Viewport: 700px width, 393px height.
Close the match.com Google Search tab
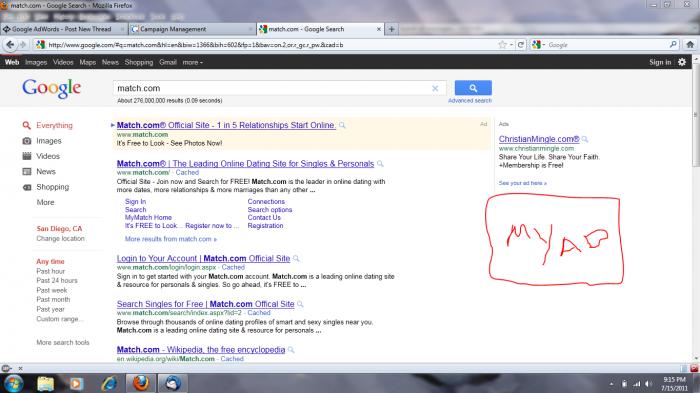pos(379,29)
